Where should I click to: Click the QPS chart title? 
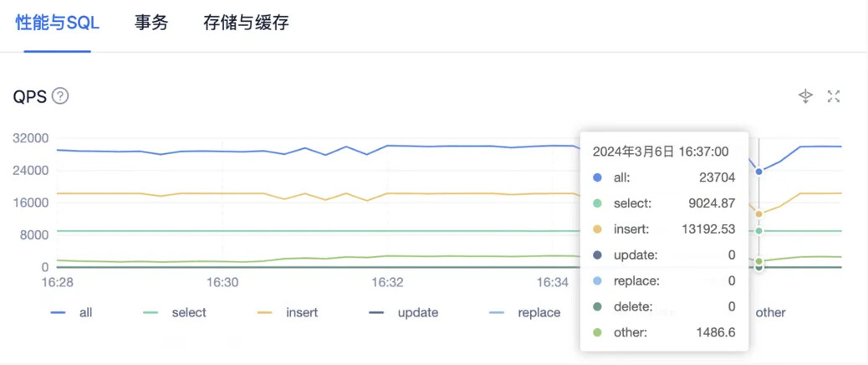tap(29, 96)
